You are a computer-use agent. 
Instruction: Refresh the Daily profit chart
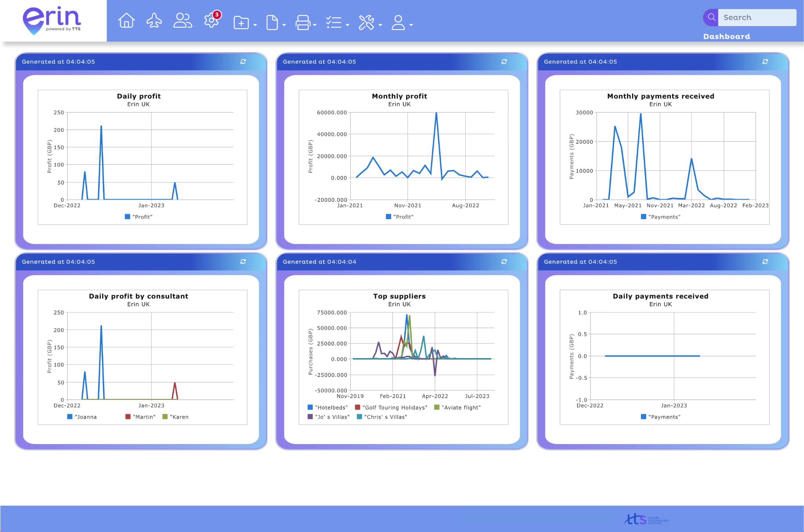point(243,62)
